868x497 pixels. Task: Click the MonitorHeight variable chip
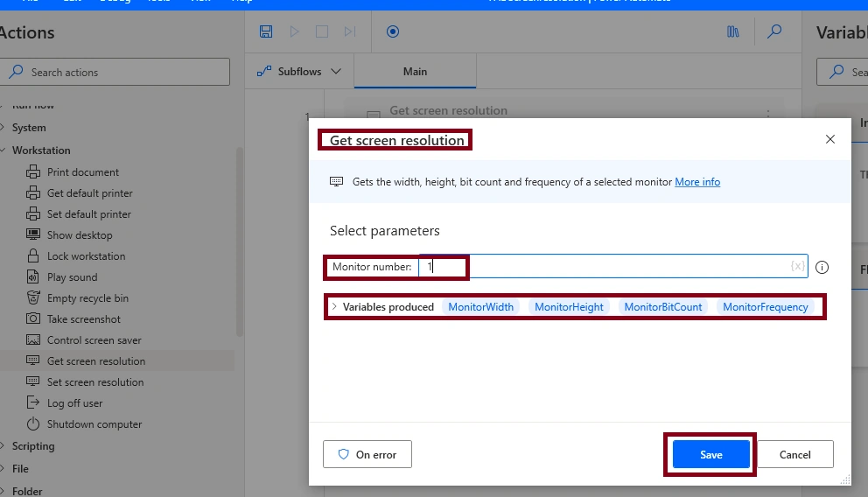(x=569, y=307)
